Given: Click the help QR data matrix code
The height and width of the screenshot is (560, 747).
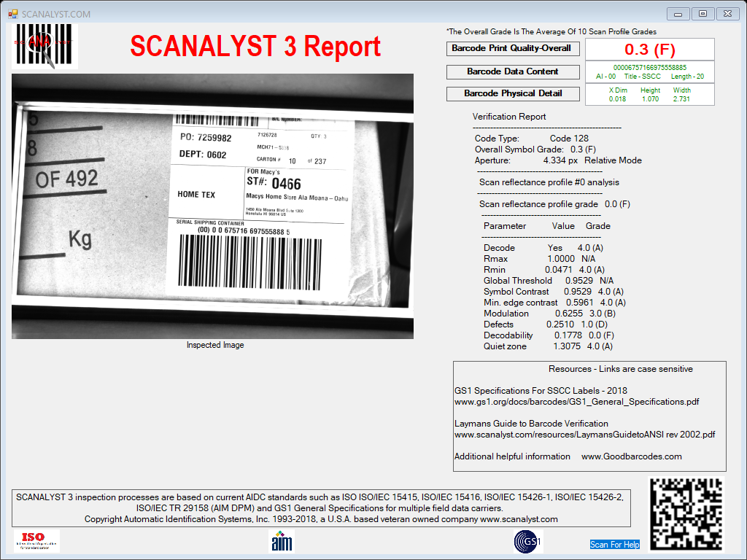Looking at the screenshot, I should click(686, 513).
